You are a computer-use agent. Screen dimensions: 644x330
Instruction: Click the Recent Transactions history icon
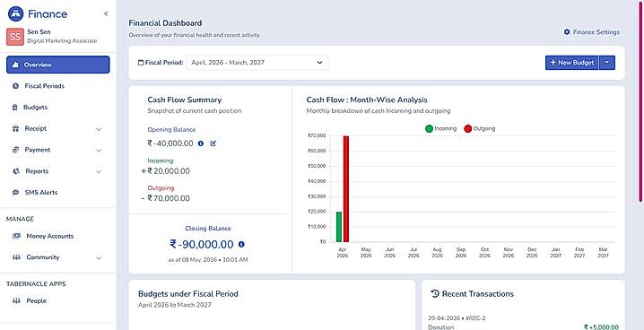click(x=435, y=294)
